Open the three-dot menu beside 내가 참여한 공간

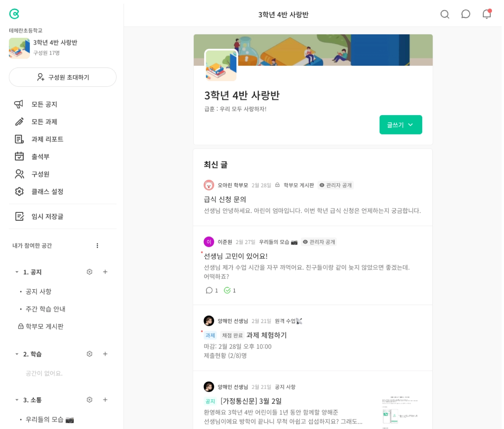click(97, 245)
